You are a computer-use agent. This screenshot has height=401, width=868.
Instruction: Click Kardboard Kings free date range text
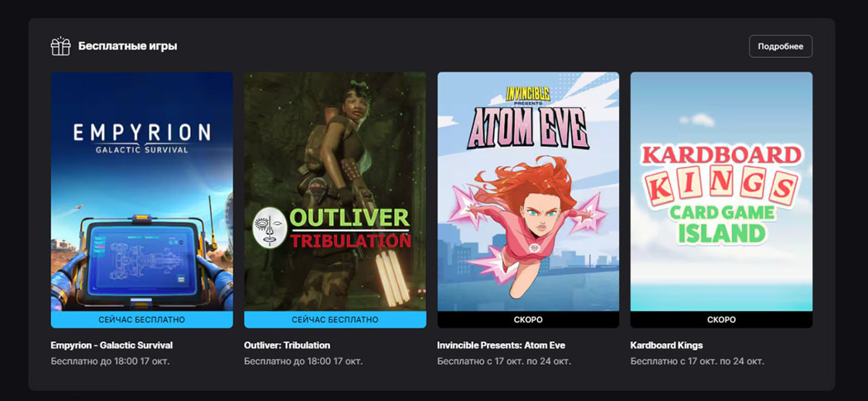click(697, 361)
